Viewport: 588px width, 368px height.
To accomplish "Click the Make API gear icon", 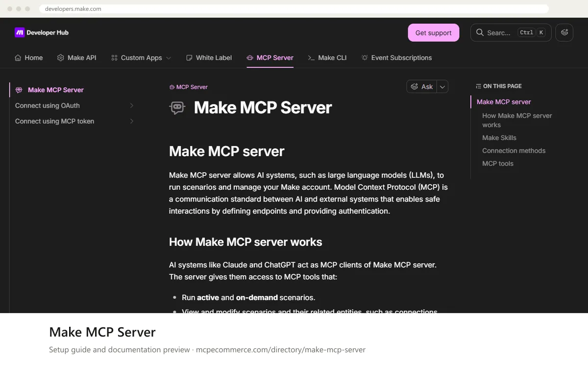I will click(x=61, y=57).
